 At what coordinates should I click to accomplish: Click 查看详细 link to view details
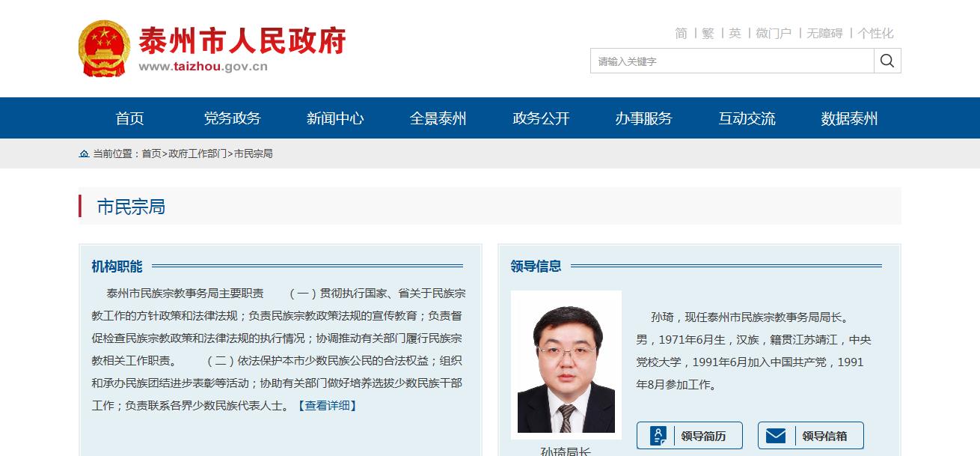coord(328,405)
